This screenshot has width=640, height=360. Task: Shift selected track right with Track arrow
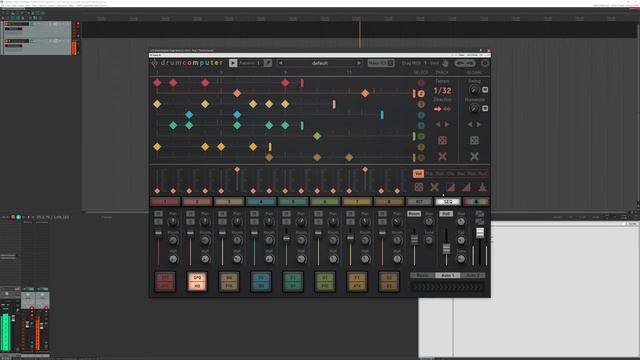click(x=447, y=124)
